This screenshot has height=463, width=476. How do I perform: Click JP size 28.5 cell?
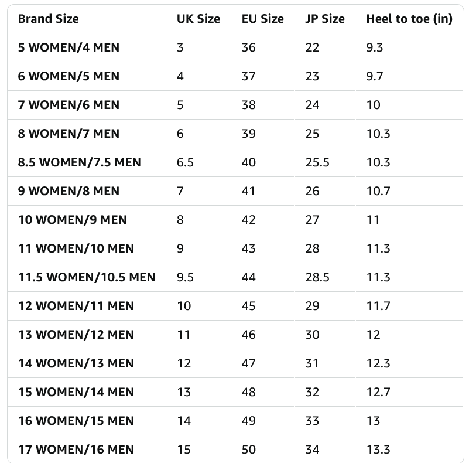(x=317, y=277)
